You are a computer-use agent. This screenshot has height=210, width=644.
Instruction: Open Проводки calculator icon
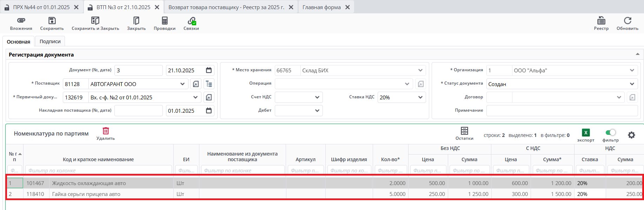point(165,21)
